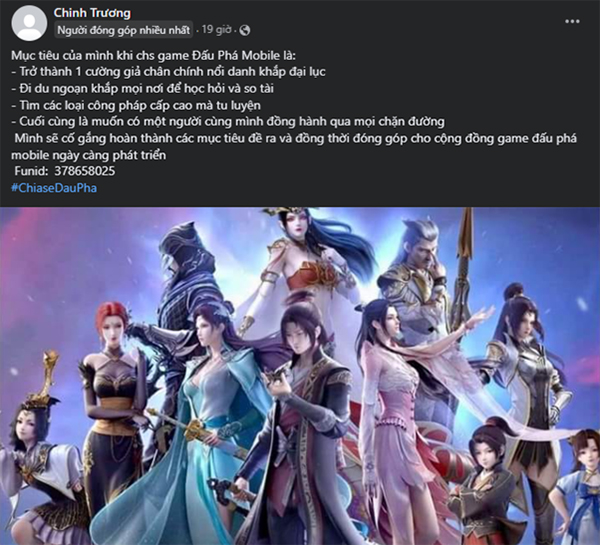Click the 'Đấu Phá Mobile' opening text line
This screenshot has width=600, height=545.
pos(153,55)
